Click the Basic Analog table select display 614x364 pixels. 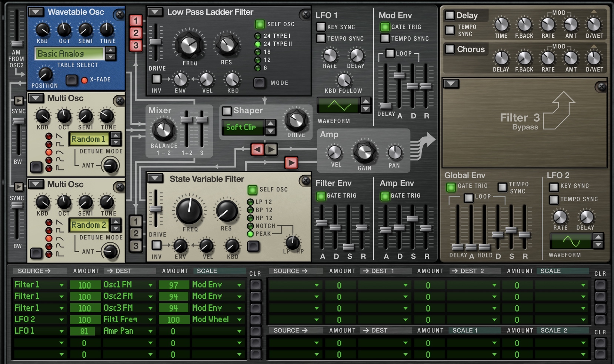tap(69, 54)
